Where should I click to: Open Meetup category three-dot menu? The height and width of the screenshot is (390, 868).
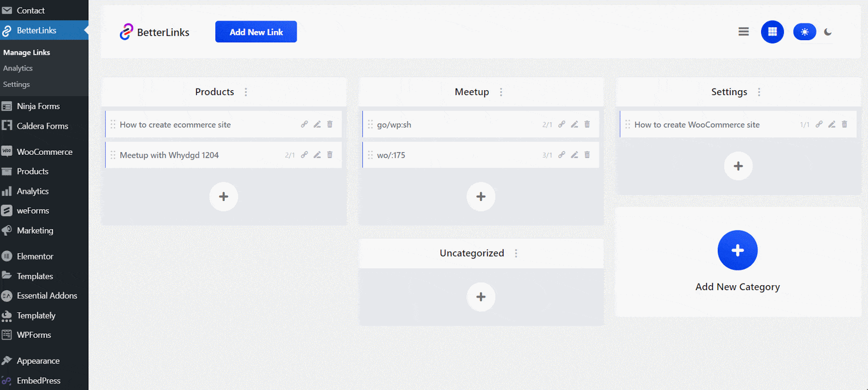(501, 92)
